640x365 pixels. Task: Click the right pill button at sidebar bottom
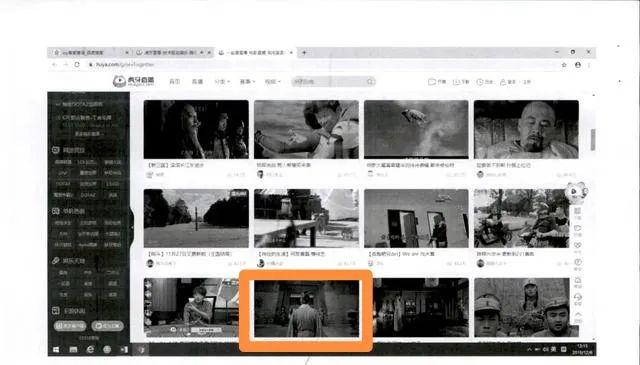[x=107, y=326]
